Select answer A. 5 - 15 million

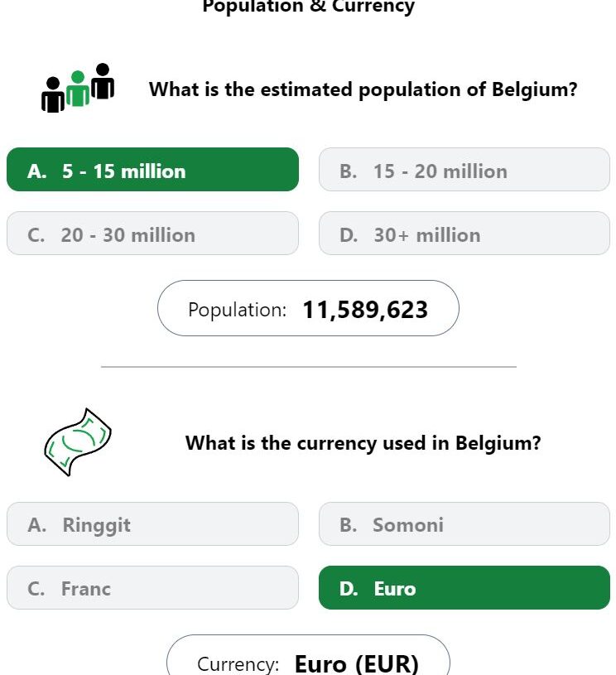pyautogui.click(x=153, y=170)
